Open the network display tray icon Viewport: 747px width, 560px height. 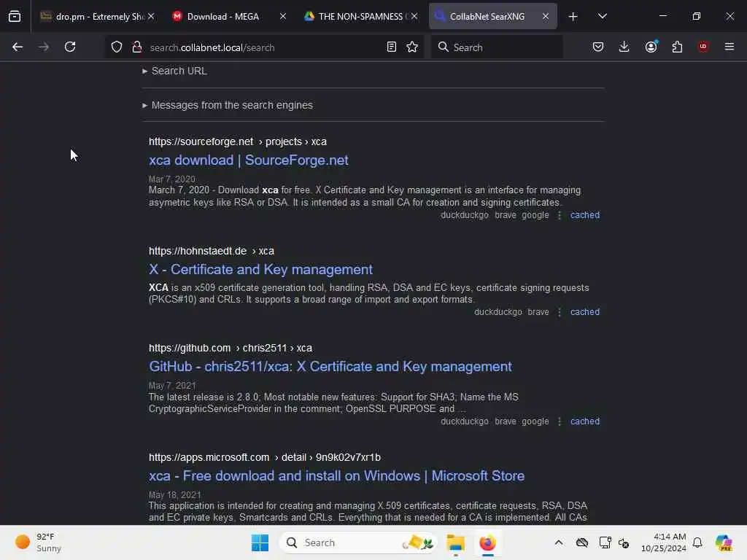(x=605, y=542)
